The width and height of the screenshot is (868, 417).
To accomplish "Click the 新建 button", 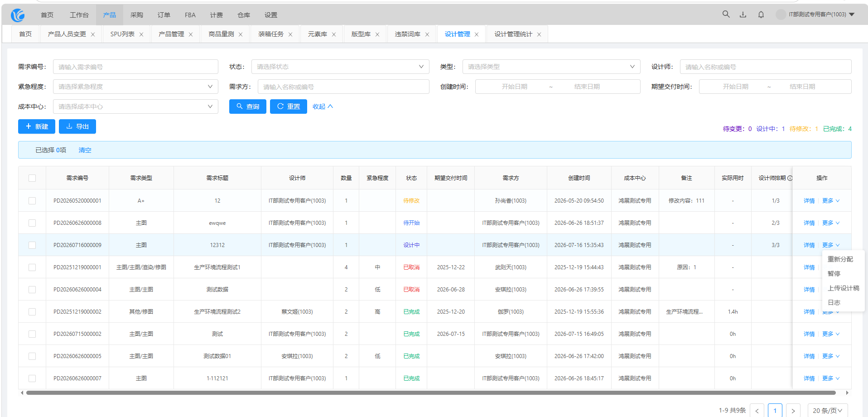I will pyautogui.click(x=37, y=126).
